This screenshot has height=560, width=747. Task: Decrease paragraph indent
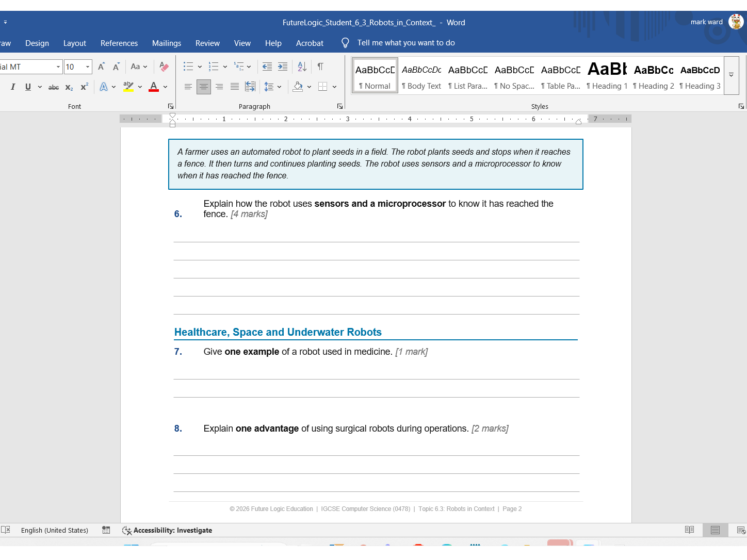pyautogui.click(x=267, y=67)
